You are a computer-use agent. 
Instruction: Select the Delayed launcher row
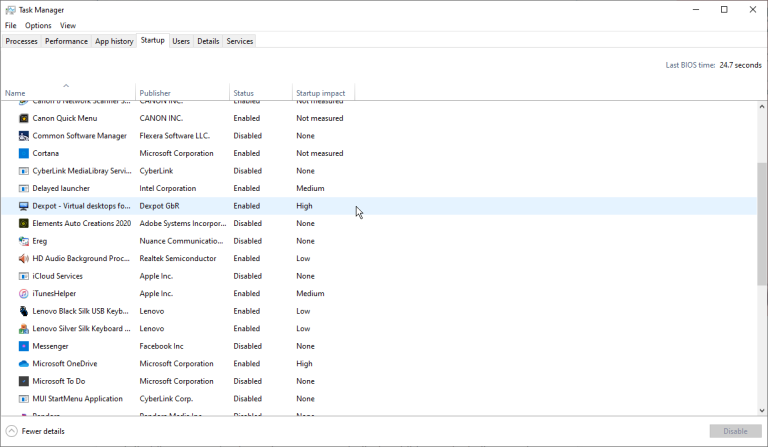coord(61,188)
